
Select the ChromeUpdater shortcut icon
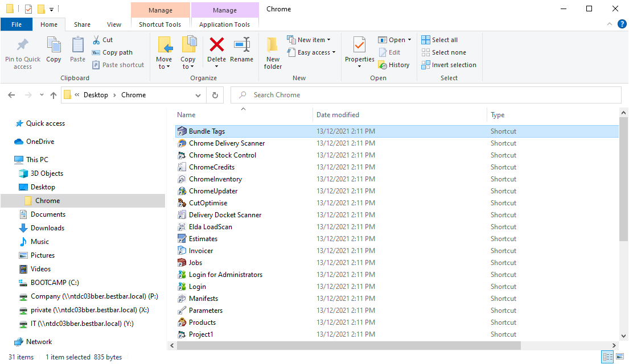182,191
